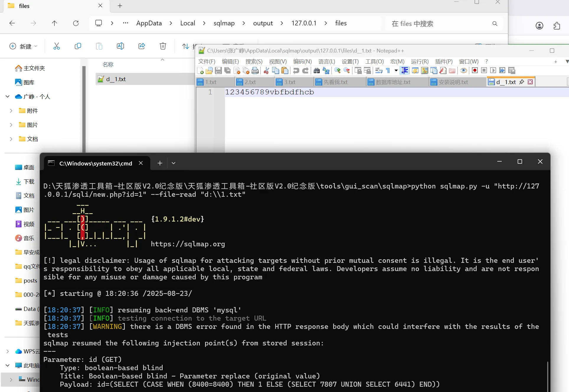Toggle the indent guide toolbar button
Screen dimensions: 569x392
(405, 70)
